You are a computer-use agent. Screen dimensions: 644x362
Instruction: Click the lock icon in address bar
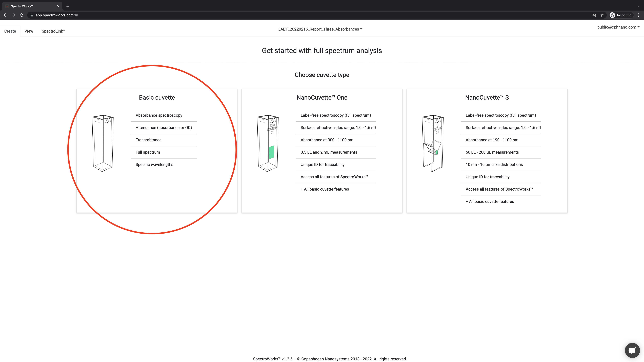coord(31,15)
